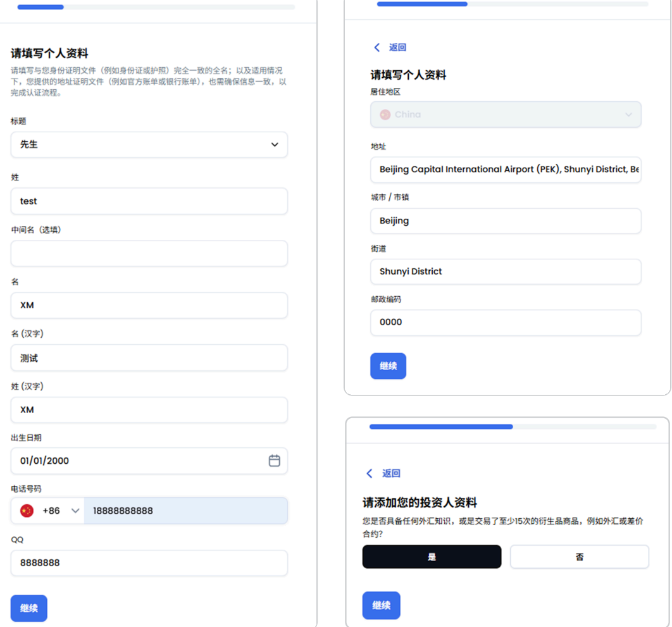The width and height of the screenshot is (672, 627).
Task: Click 继续 button under postal code field
Action: (x=389, y=366)
